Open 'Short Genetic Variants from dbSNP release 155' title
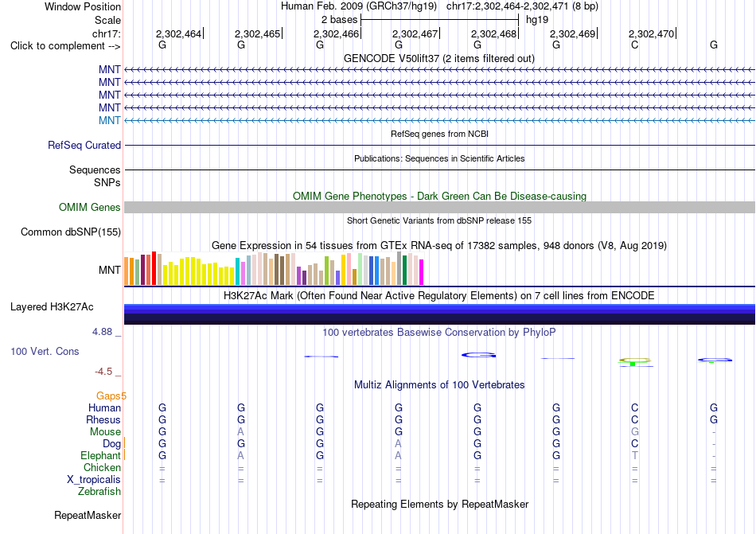This screenshot has width=756, height=534. pos(439,220)
